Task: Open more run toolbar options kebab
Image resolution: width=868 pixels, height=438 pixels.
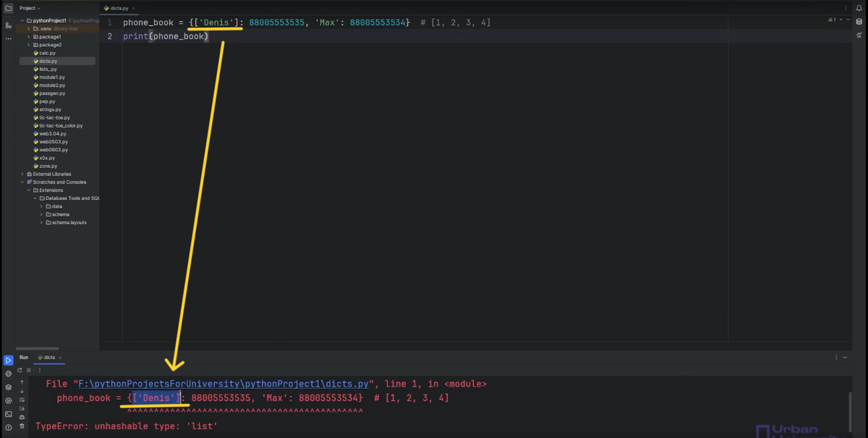Action: click(40, 370)
